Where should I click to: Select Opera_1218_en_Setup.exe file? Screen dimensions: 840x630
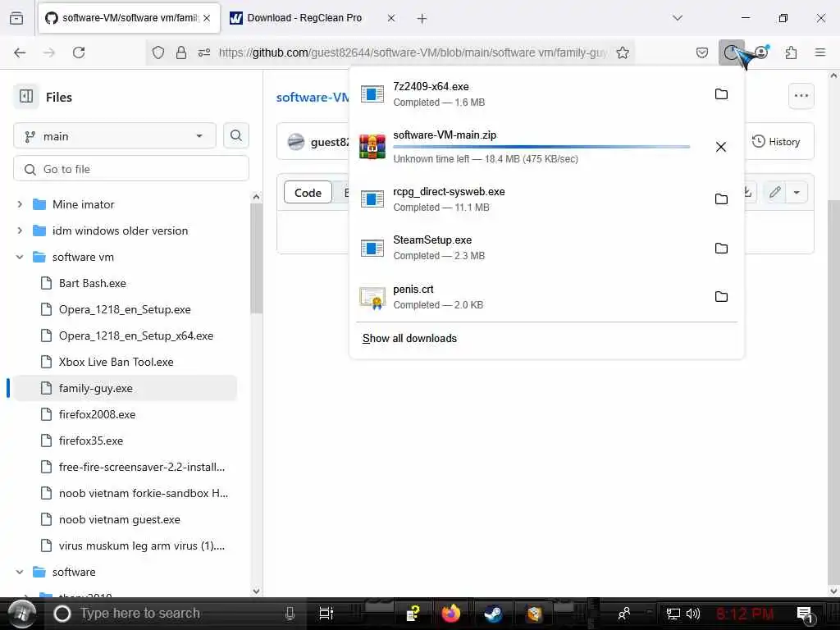(125, 309)
